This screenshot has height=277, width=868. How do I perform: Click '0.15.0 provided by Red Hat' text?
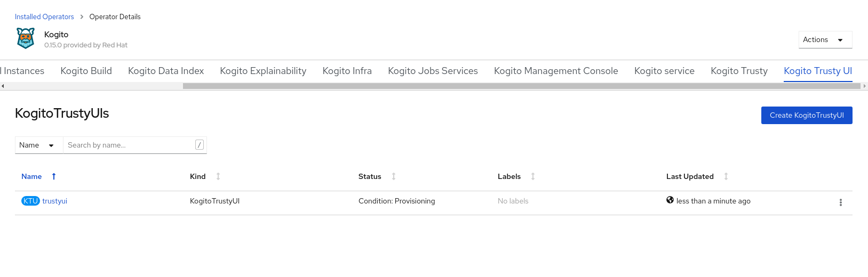pos(86,45)
